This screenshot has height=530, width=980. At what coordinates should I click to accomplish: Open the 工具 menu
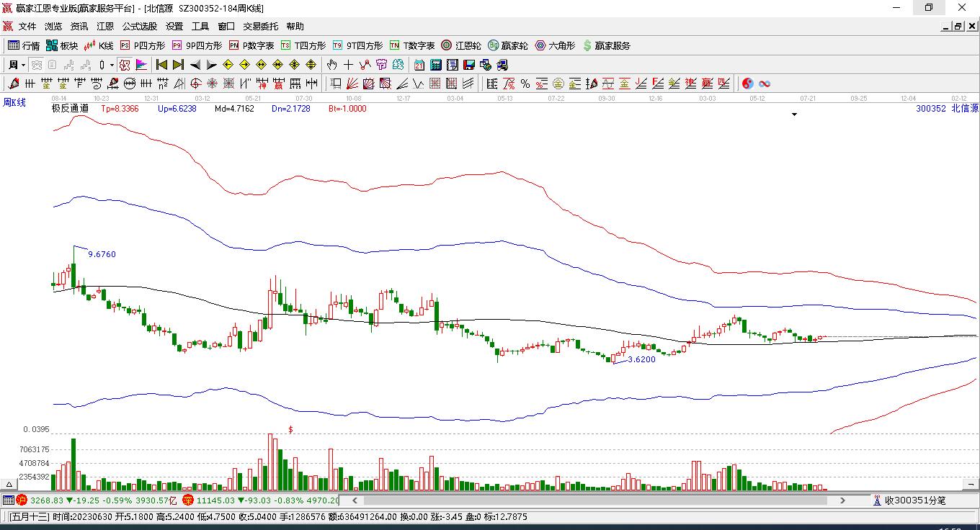tap(200, 27)
